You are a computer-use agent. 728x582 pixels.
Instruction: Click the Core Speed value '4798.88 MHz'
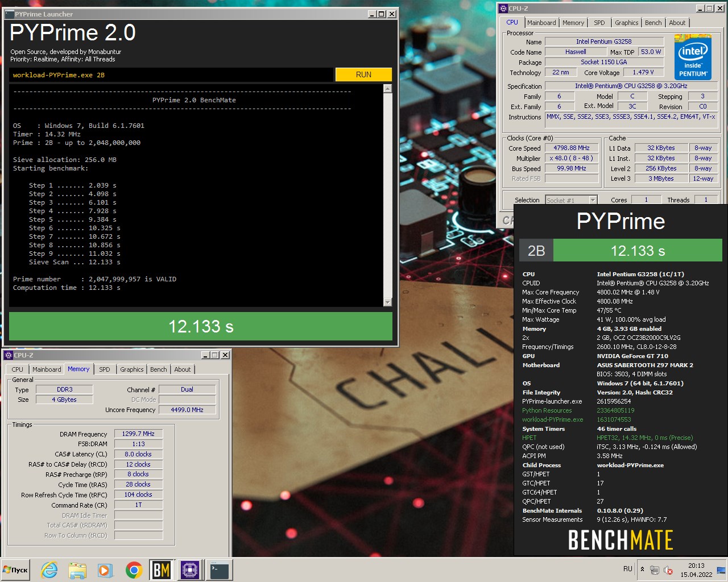572,148
